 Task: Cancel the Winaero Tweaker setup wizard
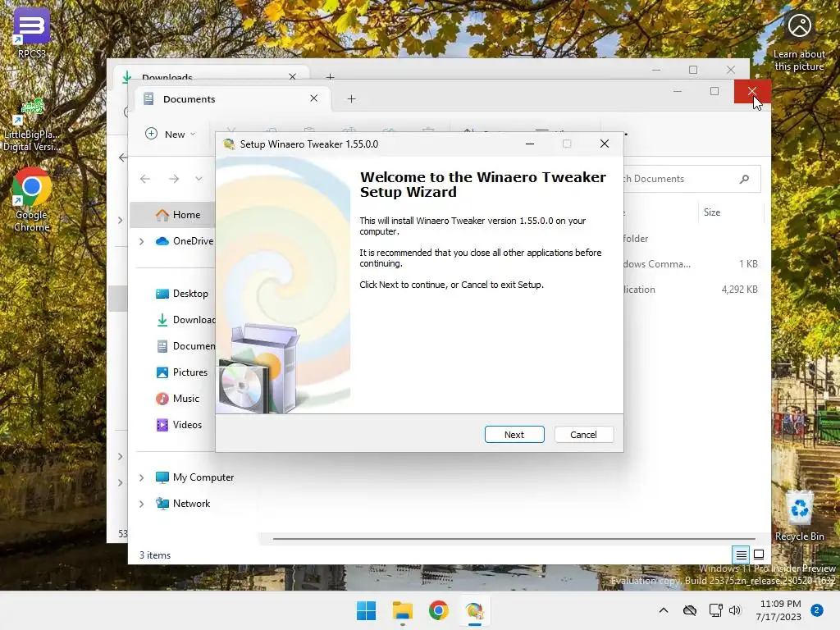[x=583, y=435]
